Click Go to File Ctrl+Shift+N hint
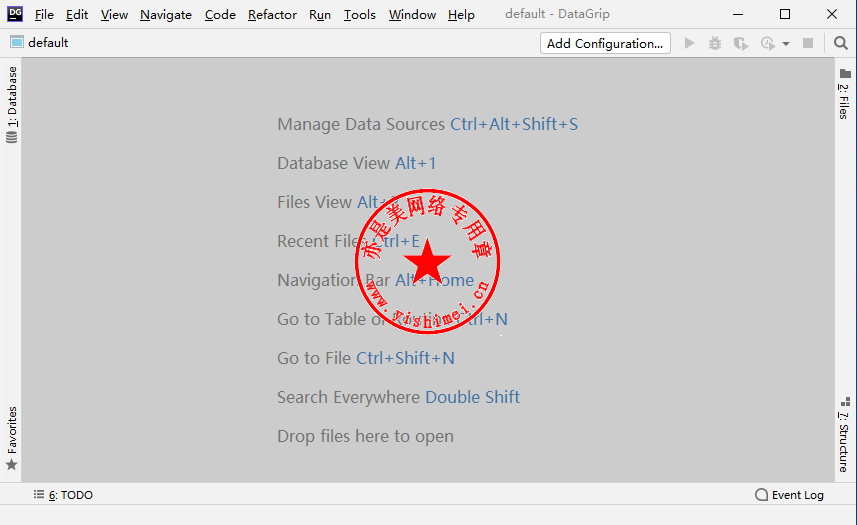857x525 pixels. click(366, 358)
